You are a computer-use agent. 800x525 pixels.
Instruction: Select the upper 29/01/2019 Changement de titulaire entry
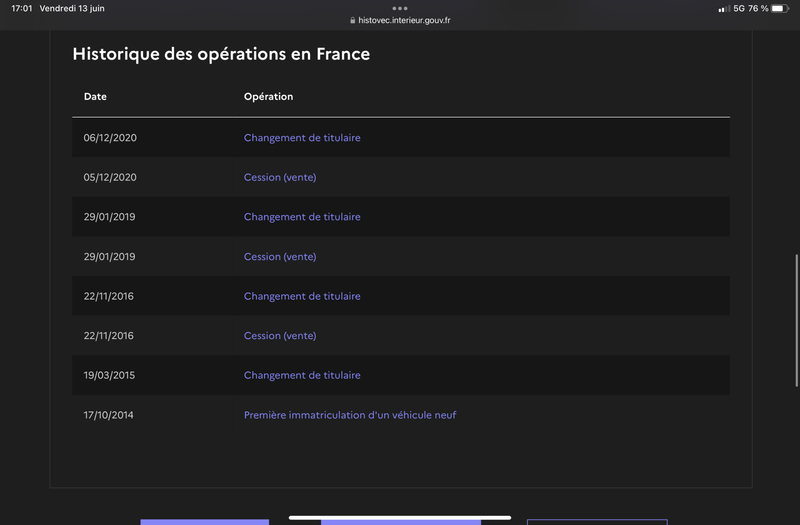[x=302, y=217]
